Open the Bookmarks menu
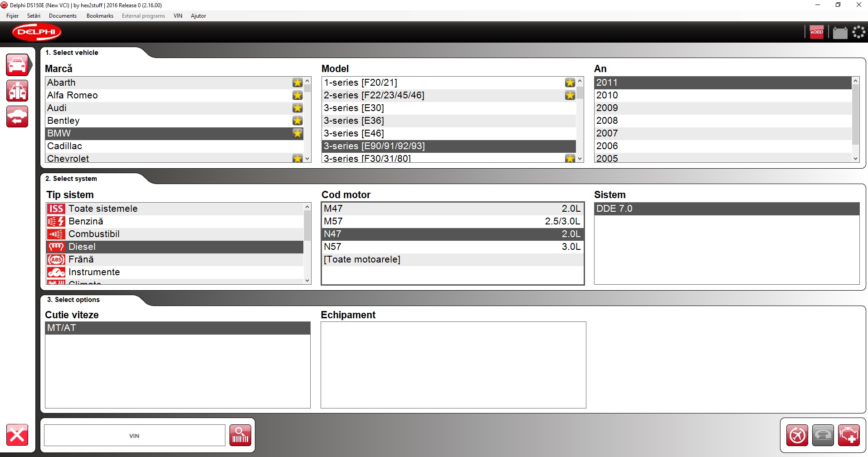 pyautogui.click(x=100, y=16)
